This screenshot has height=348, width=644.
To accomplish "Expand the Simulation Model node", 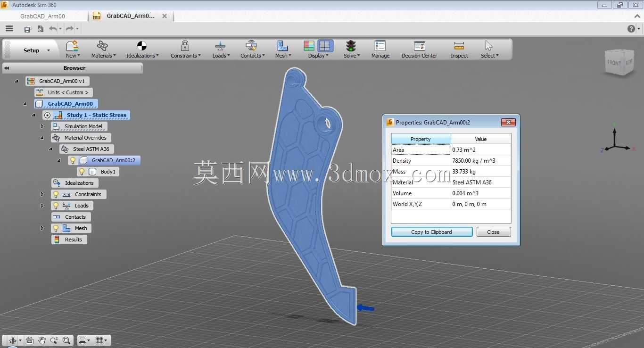I will (x=42, y=126).
